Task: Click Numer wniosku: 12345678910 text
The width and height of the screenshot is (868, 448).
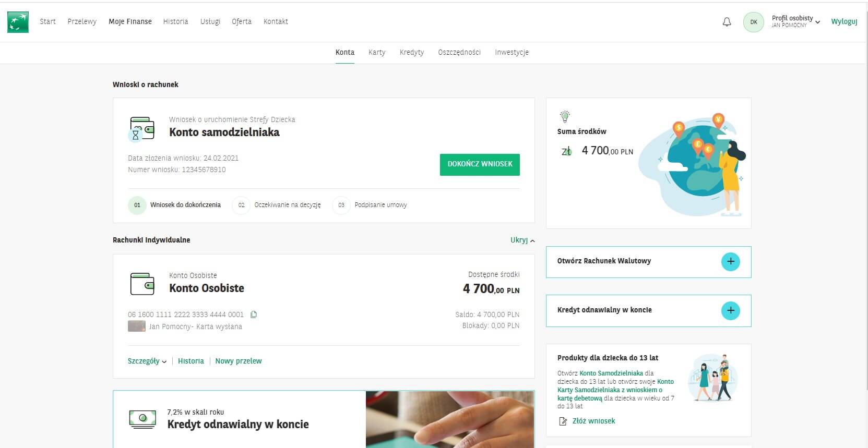Action: click(x=177, y=169)
